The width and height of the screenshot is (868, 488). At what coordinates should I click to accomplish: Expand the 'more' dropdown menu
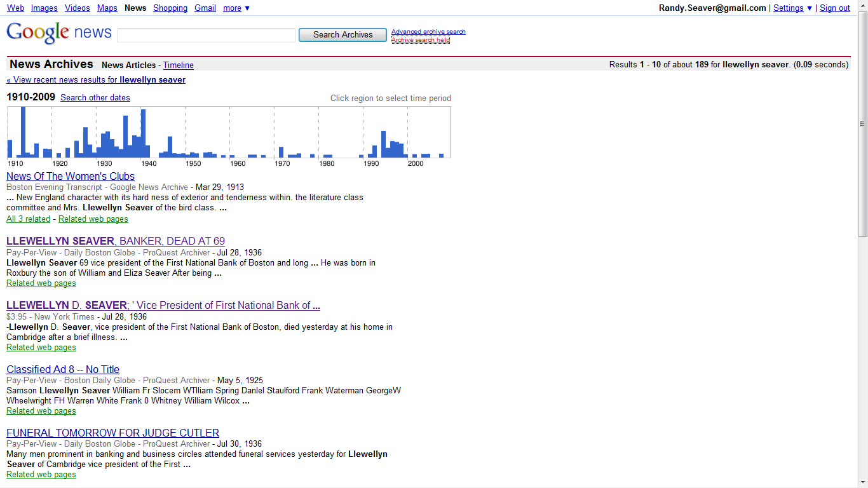(x=236, y=8)
